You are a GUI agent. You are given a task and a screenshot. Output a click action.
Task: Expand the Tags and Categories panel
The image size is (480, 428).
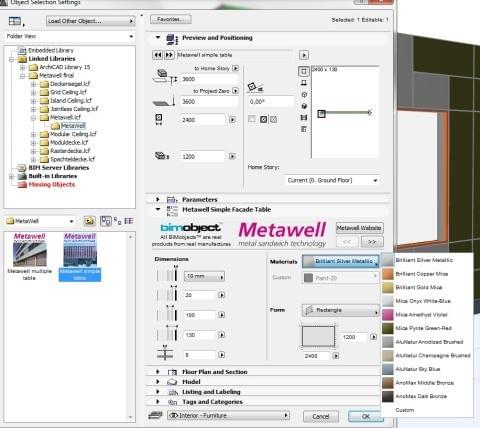(x=158, y=402)
